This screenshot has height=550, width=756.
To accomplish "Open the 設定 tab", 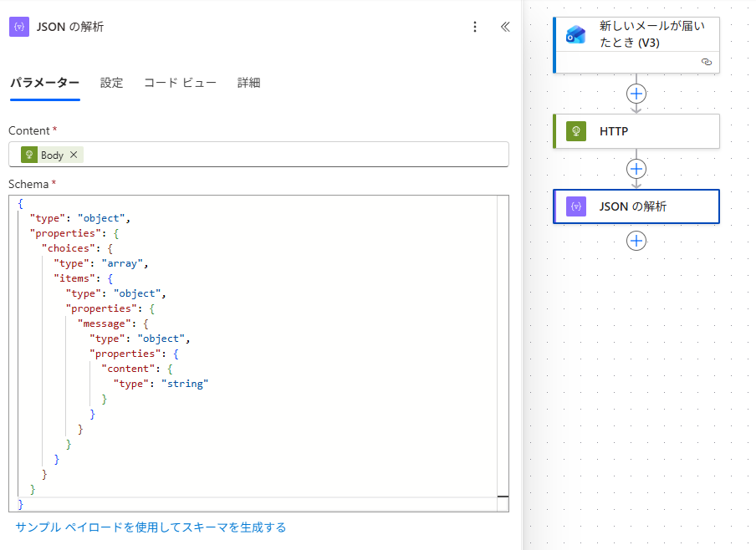I will tap(111, 83).
